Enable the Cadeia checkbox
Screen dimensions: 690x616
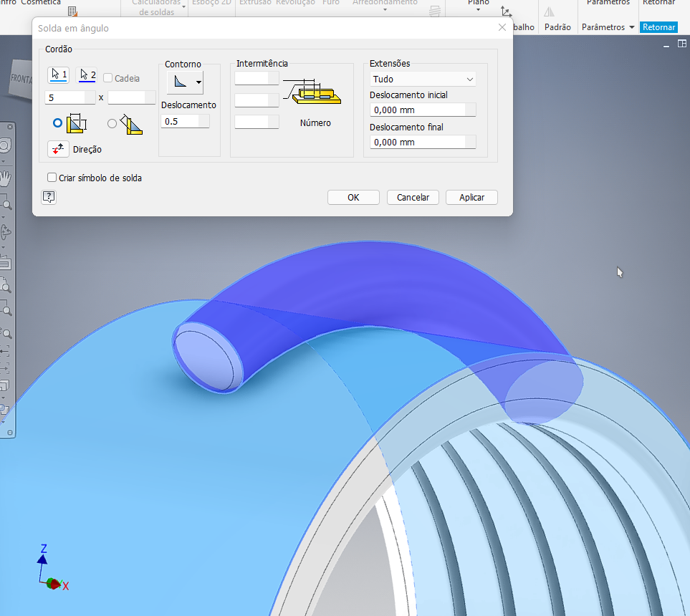pos(107,78)
